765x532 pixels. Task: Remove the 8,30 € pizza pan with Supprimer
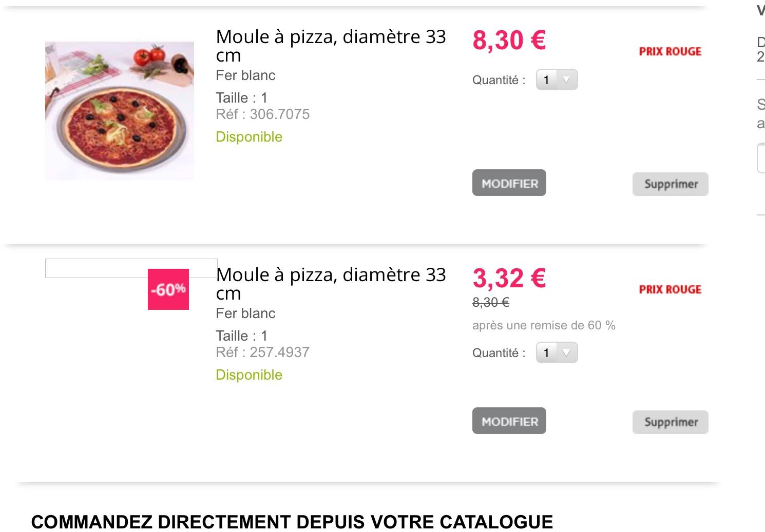click(670, 184)
